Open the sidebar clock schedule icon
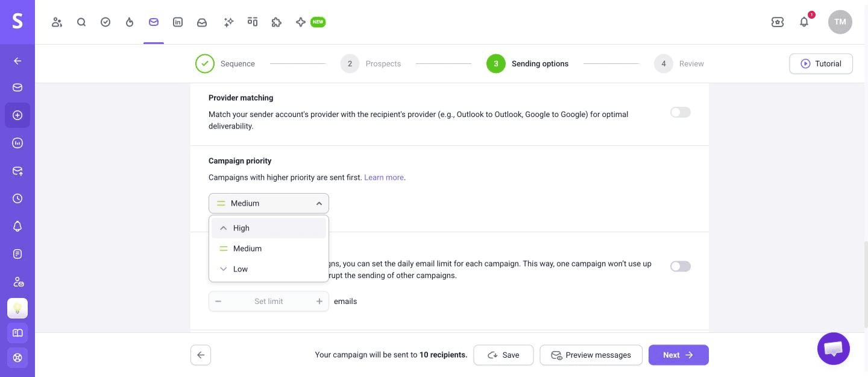 point(17,198)
